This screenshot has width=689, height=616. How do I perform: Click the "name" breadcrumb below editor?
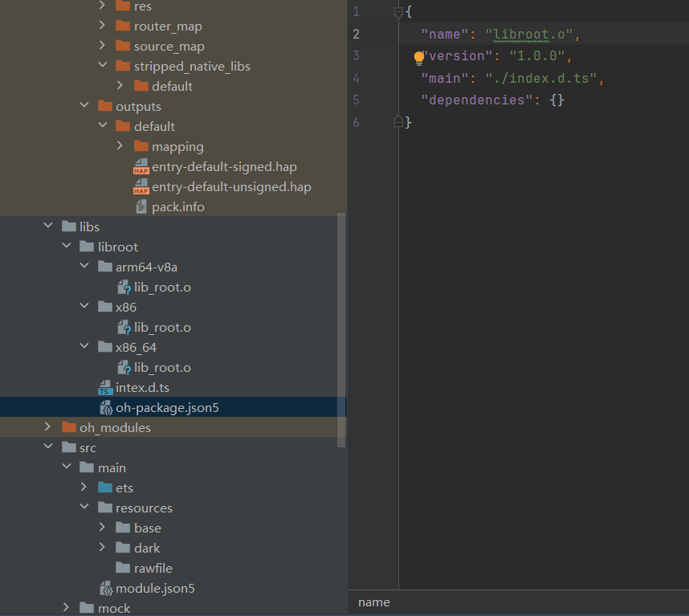coord(374,602)
